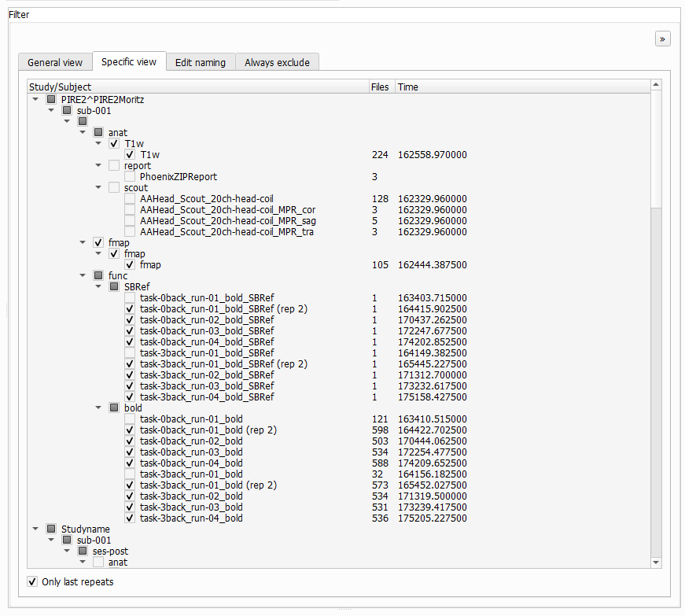Select the task-0back_run-02_bold row label

tap(191, 441)
